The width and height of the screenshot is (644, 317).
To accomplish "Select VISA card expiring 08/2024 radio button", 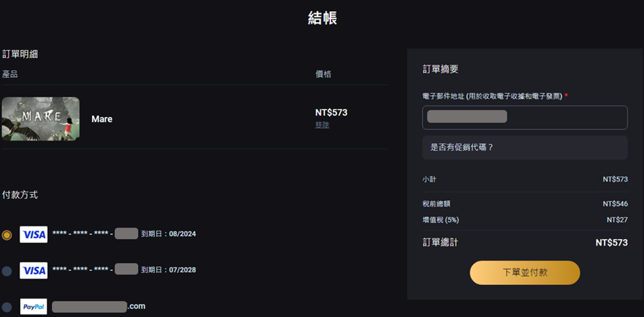I will (7, 235).
